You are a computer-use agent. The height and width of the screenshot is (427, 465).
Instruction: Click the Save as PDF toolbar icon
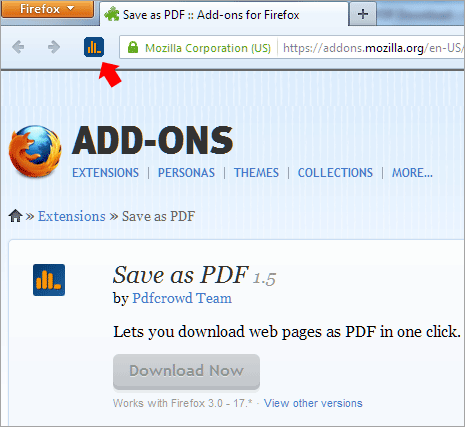pos(94,47)
